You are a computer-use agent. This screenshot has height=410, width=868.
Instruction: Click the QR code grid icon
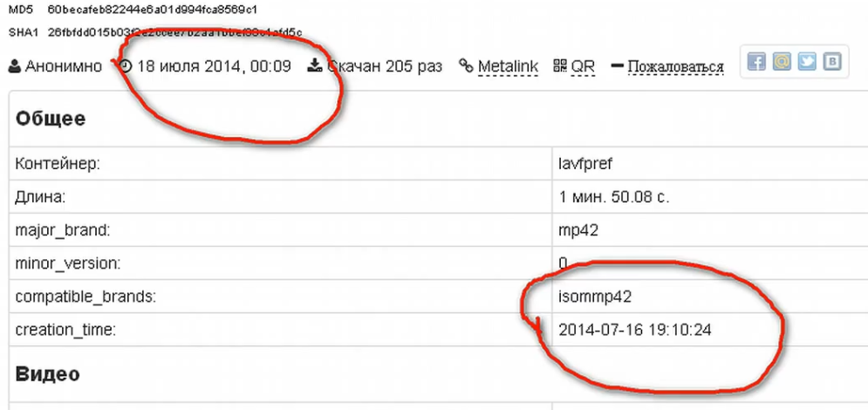(560, 66)
